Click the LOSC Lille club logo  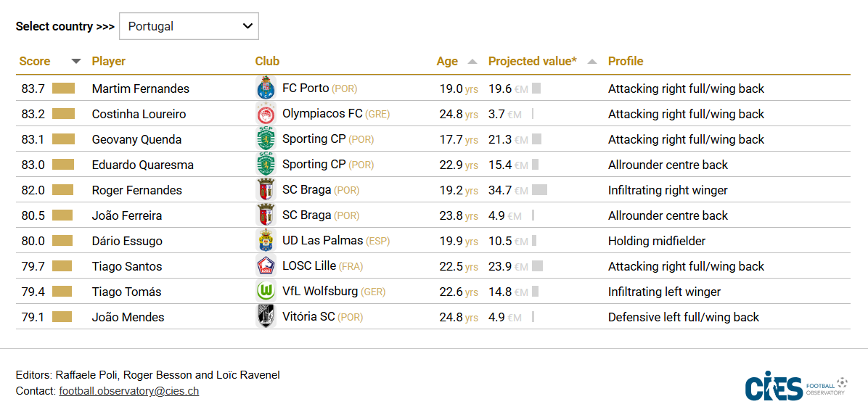(x=266, y=266)
